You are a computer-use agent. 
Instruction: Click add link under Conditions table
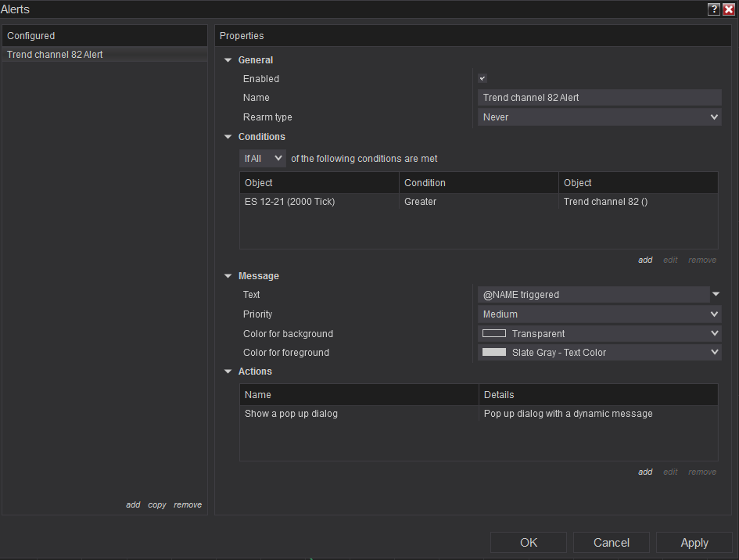645,260
